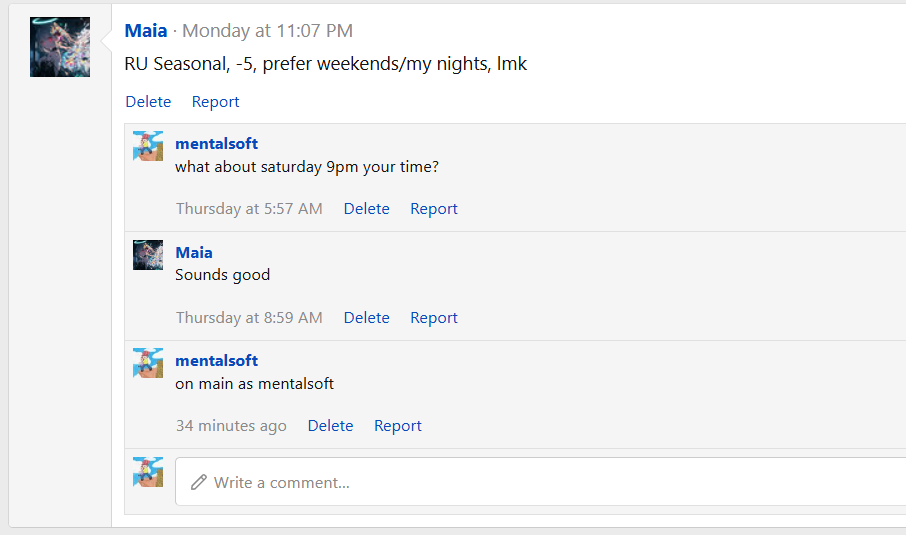The image size is (906, 535).
Task: Report Maia's main profile post
Action: tap(215, 102)
